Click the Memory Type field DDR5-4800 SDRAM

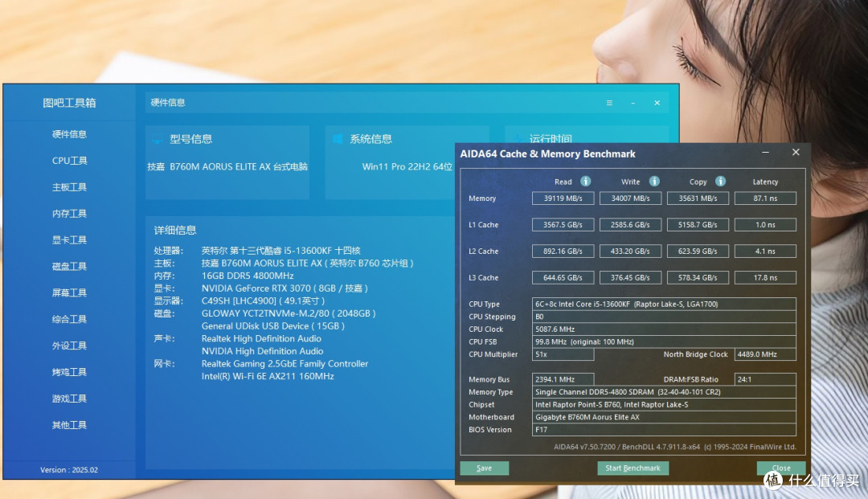pos(664,392)
